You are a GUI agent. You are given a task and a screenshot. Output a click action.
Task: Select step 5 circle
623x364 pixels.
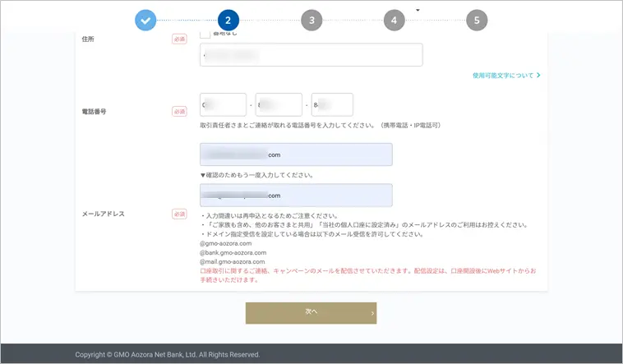click(x=477, y=21)
